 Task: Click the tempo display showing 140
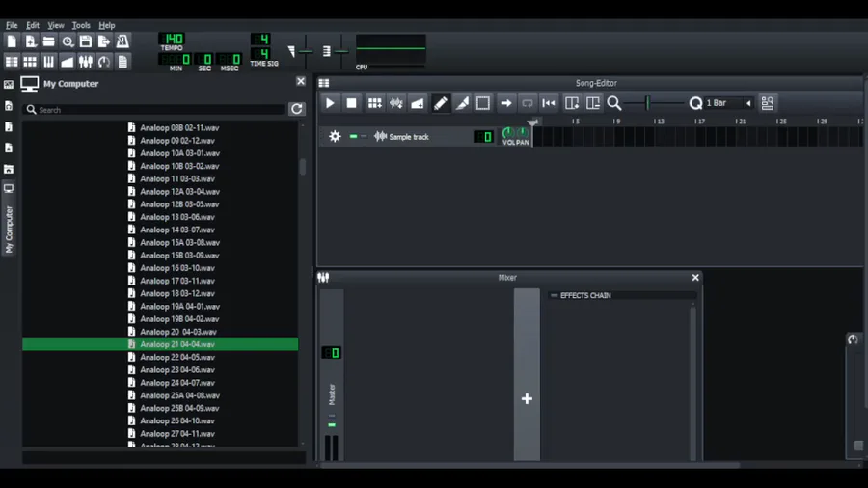[x=173, y=39]
